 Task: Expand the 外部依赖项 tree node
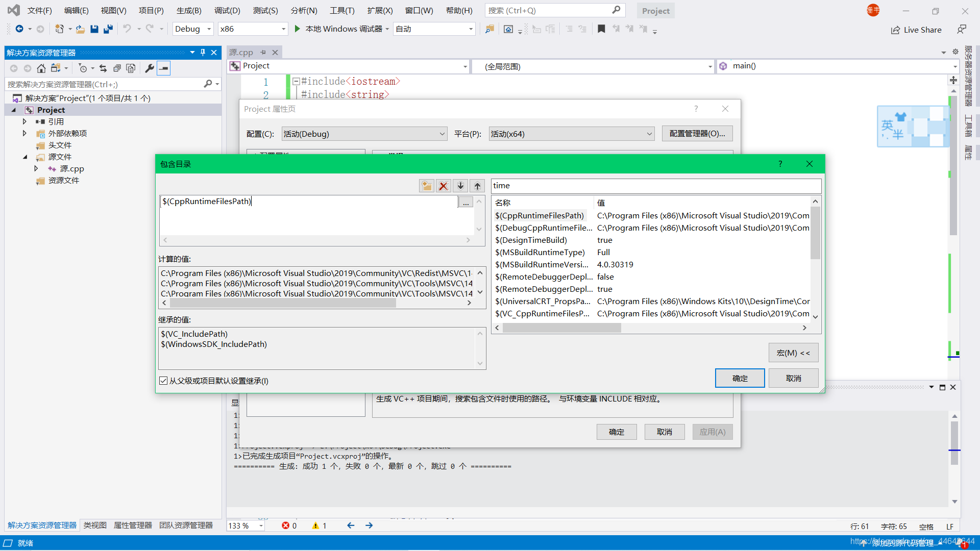pos(24,133)
